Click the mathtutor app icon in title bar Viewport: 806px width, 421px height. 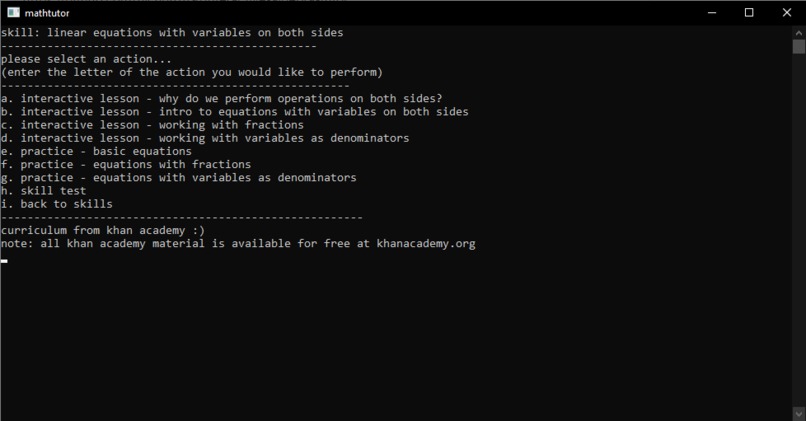[13, 12]
